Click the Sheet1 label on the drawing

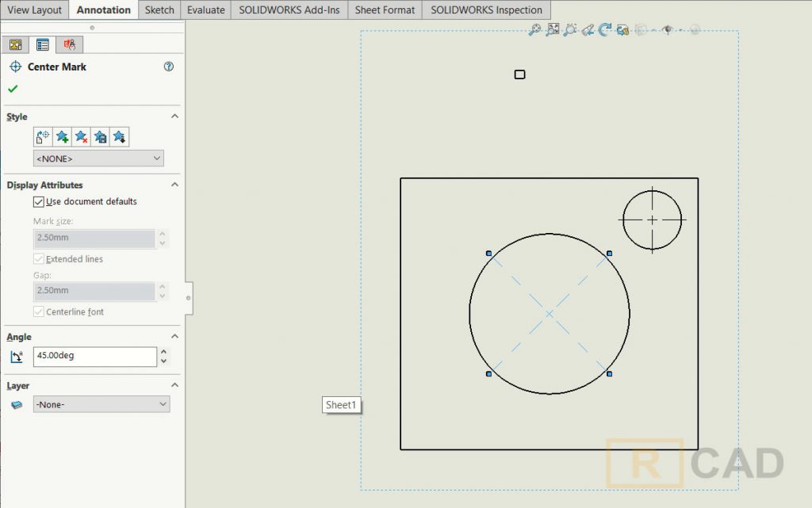(341, 404)
